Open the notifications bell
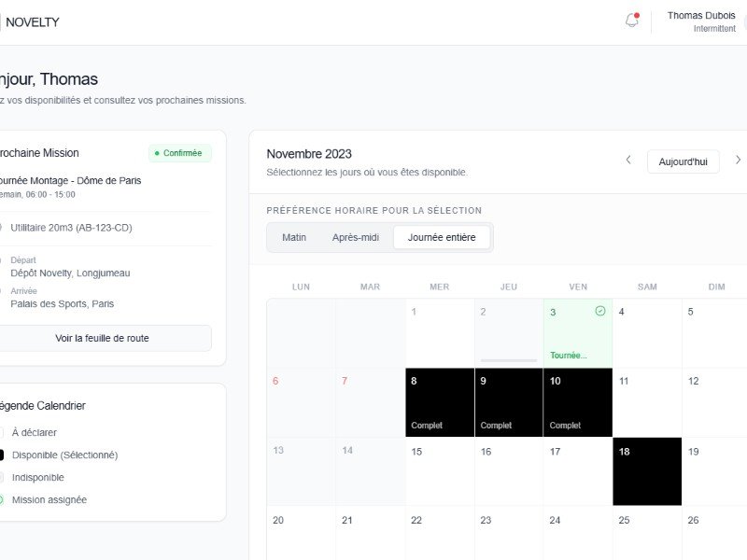 632,21
